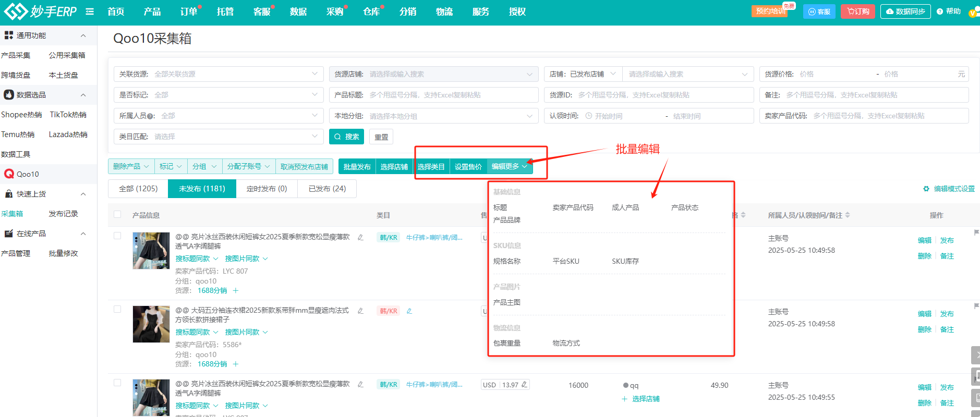Select SKU库存 in batch edit menu

point(625,261)
